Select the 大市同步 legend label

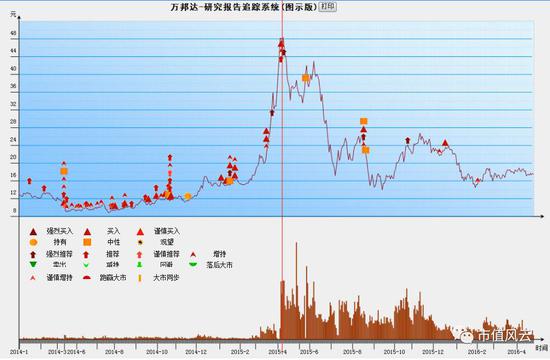(166, 278)
